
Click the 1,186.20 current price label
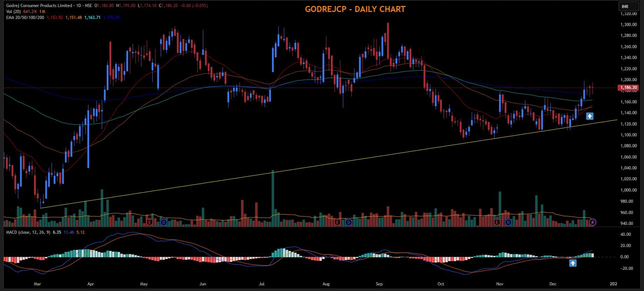[628, 88]
